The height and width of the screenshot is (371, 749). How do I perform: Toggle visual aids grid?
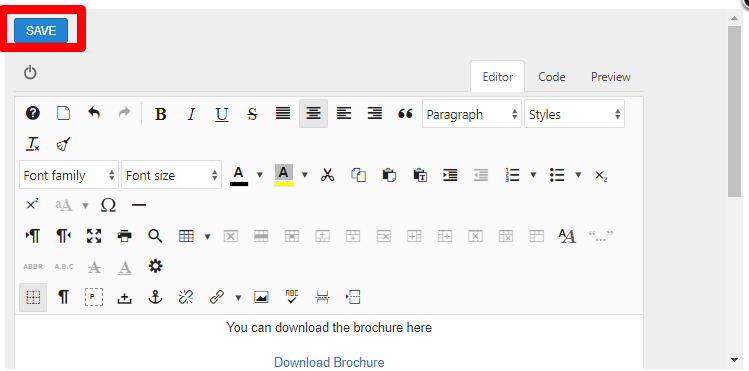click(x=33, y=297)
